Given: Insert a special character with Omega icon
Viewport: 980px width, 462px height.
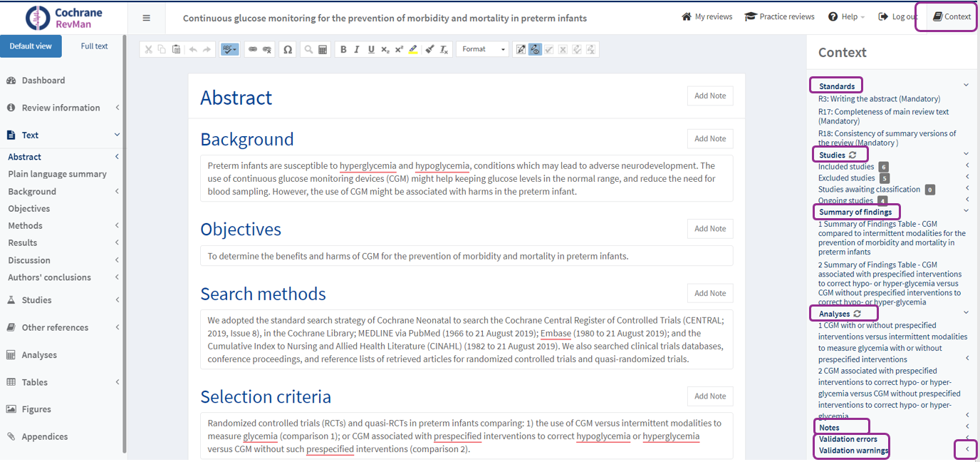Looking at the screenshot, I should [288, 49].
